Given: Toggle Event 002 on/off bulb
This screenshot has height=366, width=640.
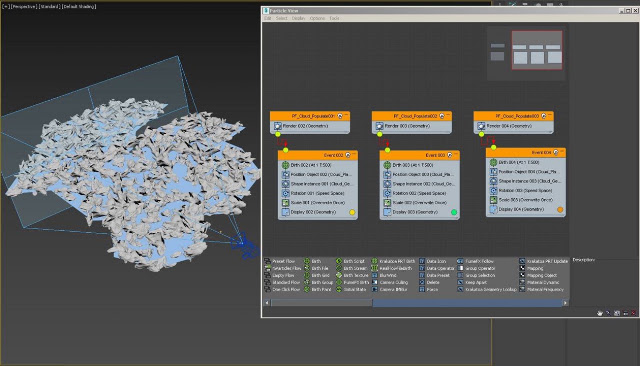Looking at the screenshot, I should point(348,155).
